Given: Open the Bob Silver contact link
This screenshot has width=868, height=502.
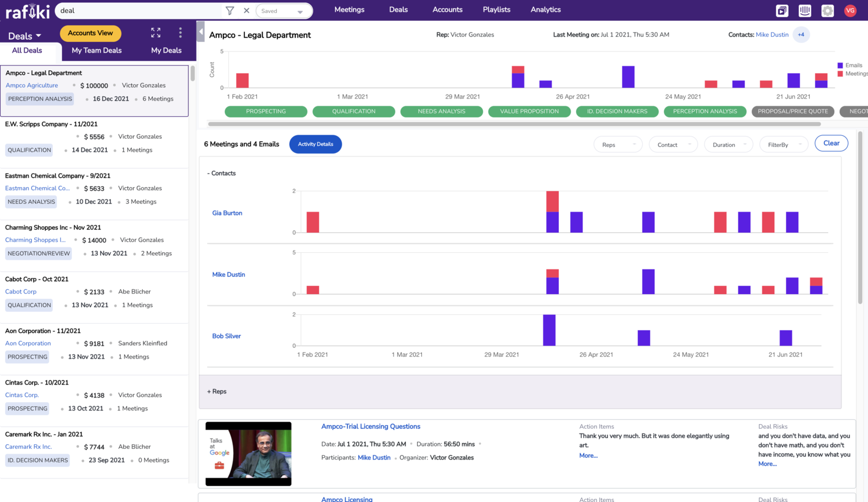Looking at the screenshot, I should pos(227,336).
